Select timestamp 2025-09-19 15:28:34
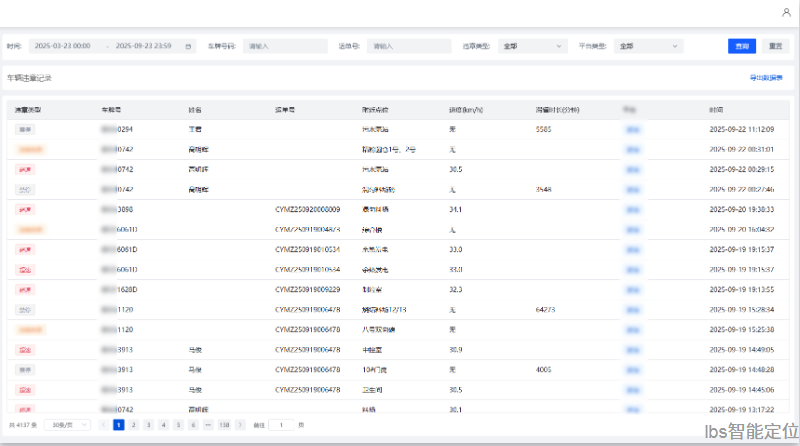800x446 pixels. [742, 310]
